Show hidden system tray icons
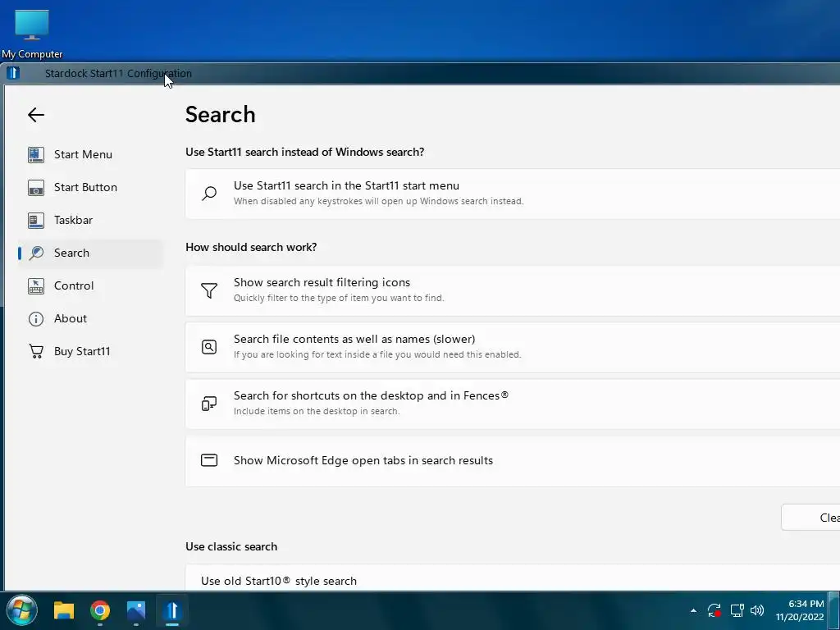This screenshot has height=630, width=840. (x=693, y=610)
